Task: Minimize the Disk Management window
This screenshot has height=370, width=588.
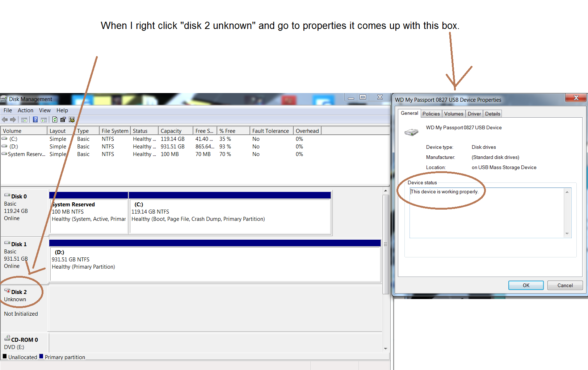Action: point(351,97)
